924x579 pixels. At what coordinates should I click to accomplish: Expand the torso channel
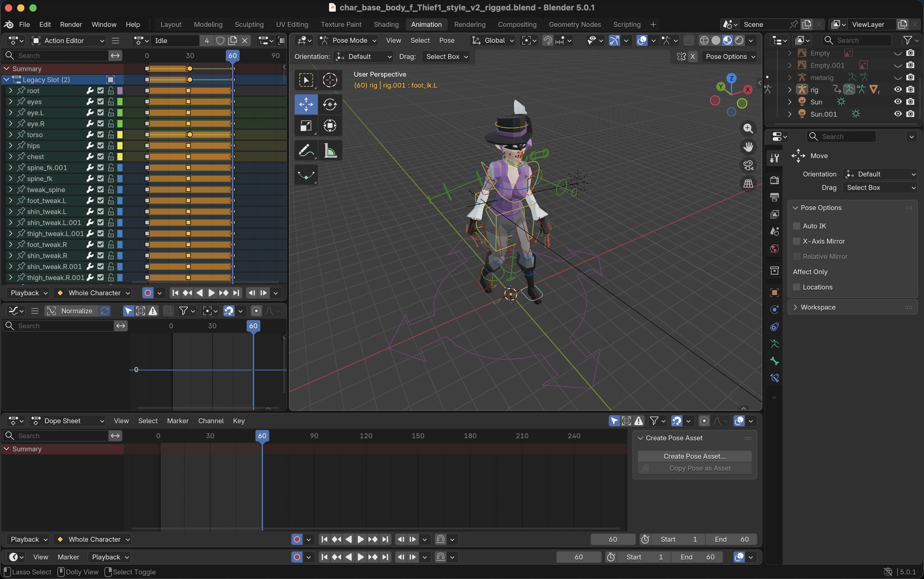[10, 134]
